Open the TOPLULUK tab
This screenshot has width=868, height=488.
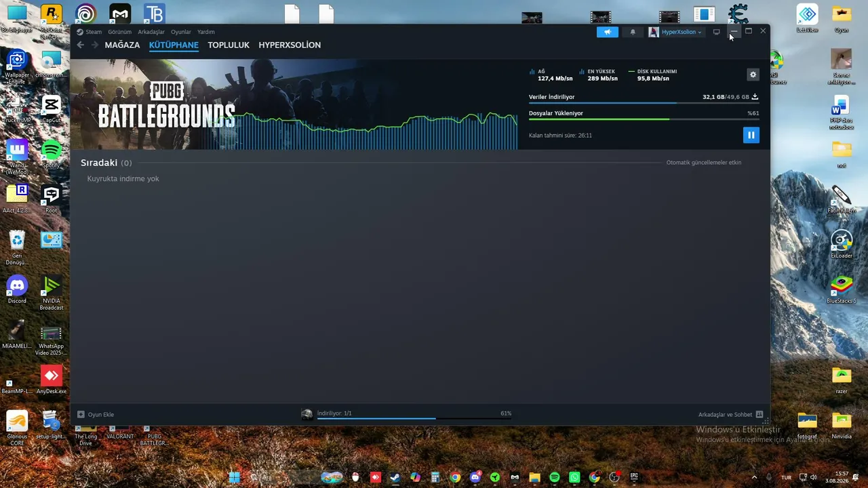tap(229, 45)
